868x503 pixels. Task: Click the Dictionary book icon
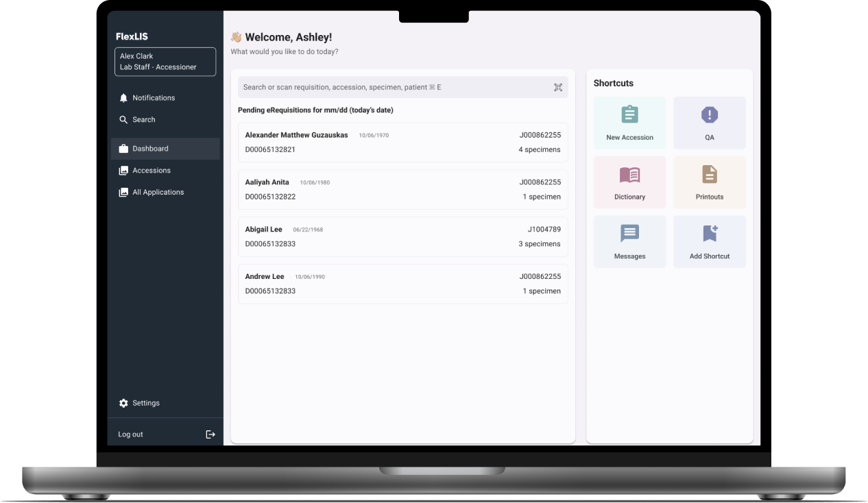[x=629, y=175]
